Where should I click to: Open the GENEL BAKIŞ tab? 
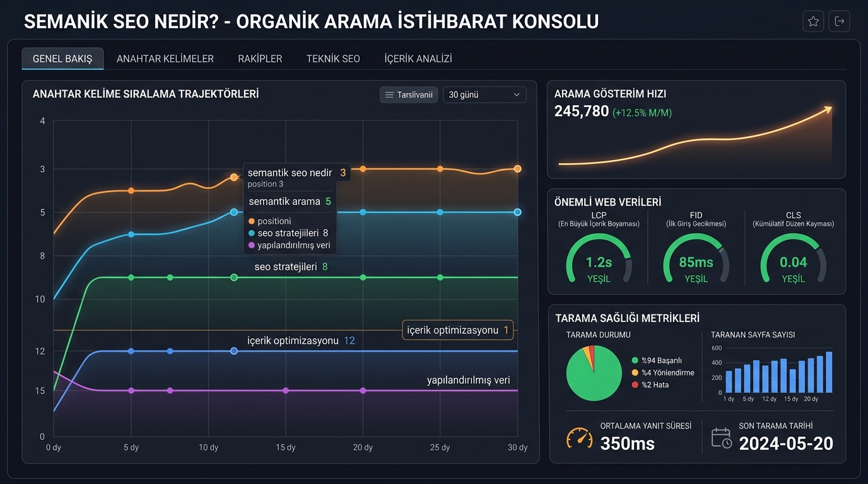pyautogui.click(x=62, y=59)
